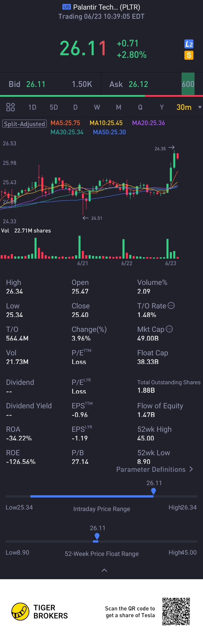Tap the 6/22 volume spike bar
This screenshot has width=203, height=644.
(123, 248)
